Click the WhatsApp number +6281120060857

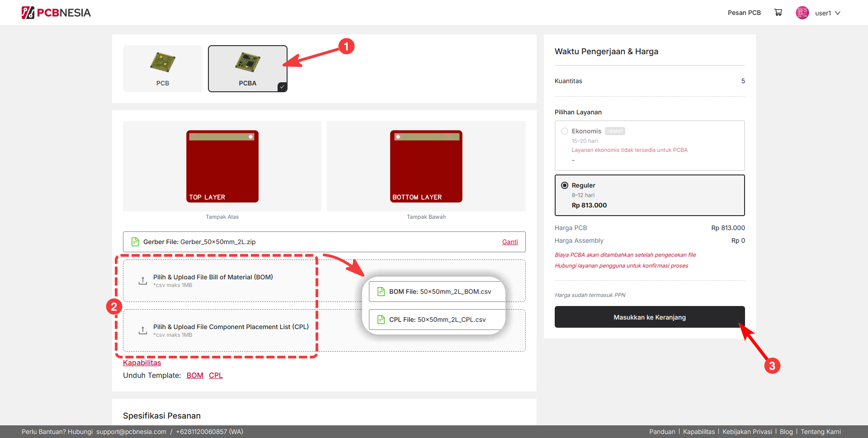pos(209,432)
